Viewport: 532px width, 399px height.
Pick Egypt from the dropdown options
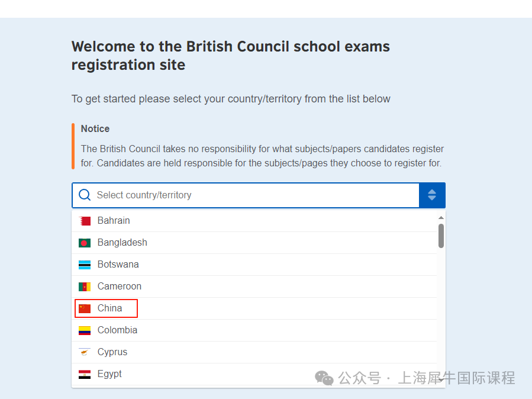click(x=254, y=374)
